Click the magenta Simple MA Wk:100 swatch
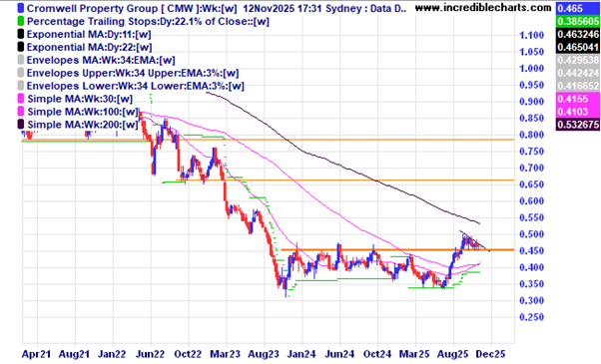This screenshot has height=364, width=601. point(21,112)
